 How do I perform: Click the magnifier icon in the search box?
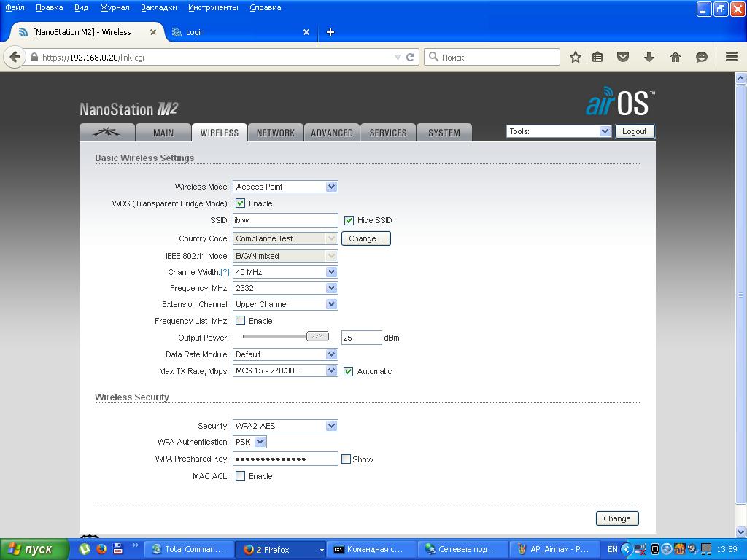pyautogui.click(x=433, y=57)
